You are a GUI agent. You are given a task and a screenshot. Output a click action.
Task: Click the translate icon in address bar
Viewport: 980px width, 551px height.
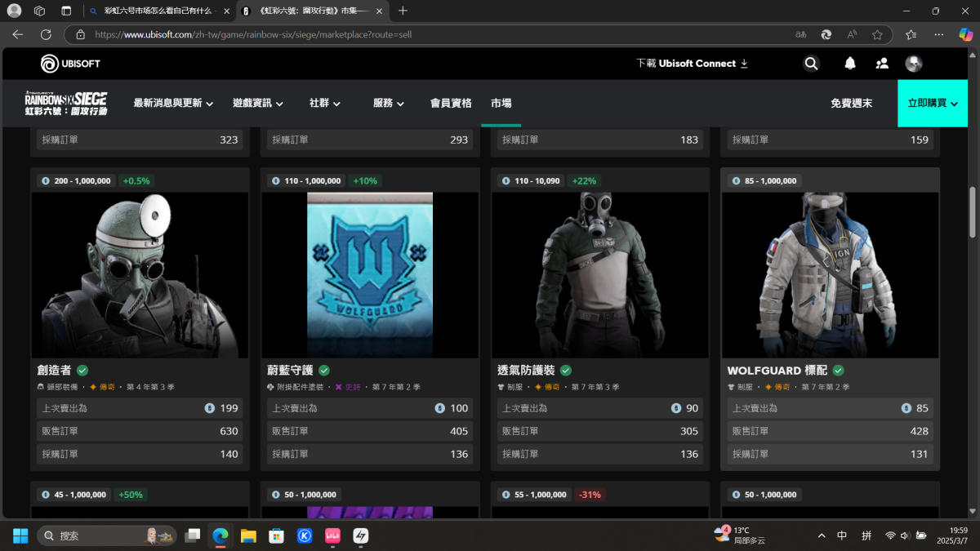coord(801,35)
